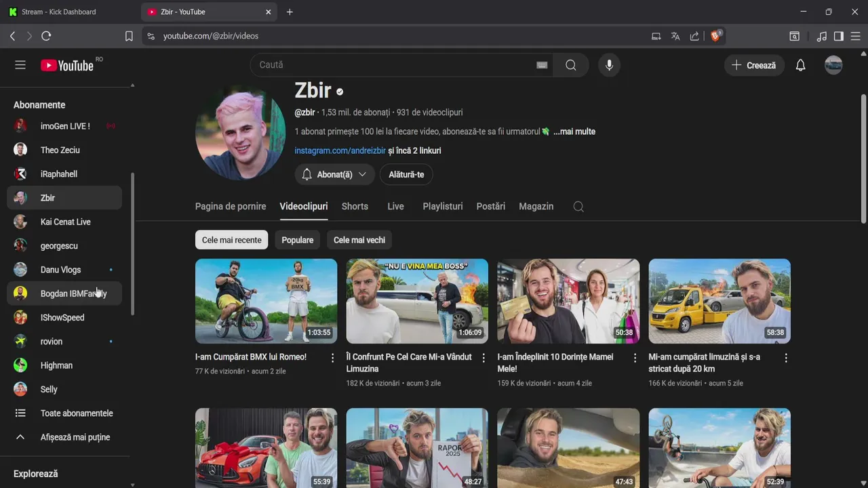Filter by Cele mai vechi

(359, 240)
